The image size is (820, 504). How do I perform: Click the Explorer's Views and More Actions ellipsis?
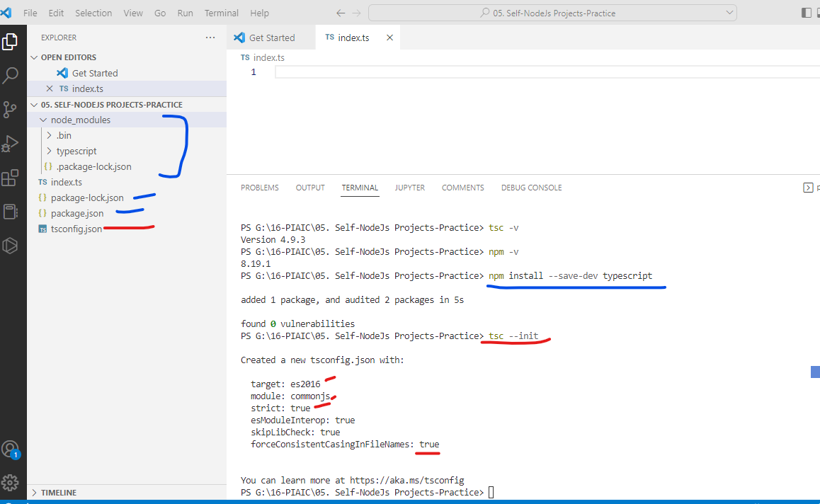pos(210,37)
